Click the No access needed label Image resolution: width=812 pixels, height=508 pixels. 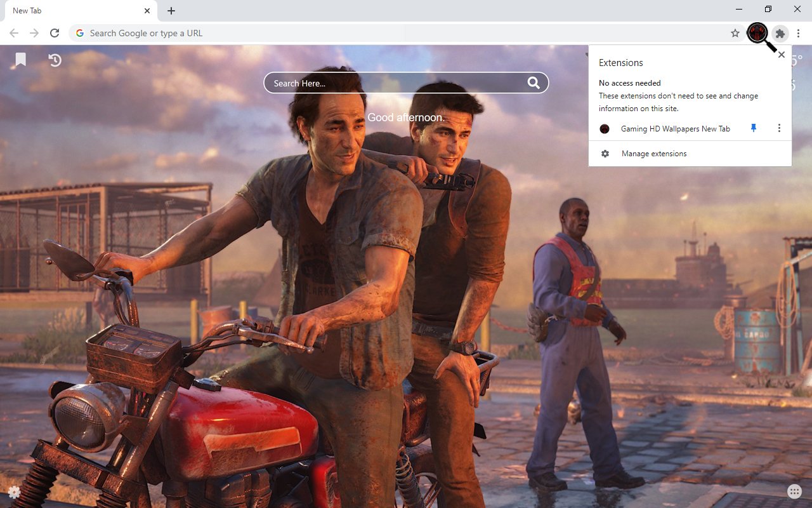coord(630,83)
